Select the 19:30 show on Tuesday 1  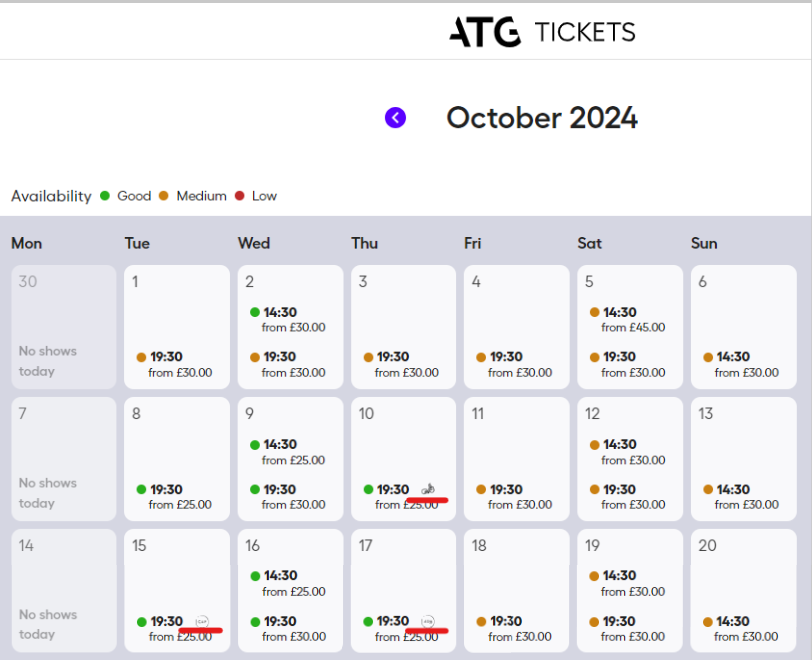click(x=175, y=364)
